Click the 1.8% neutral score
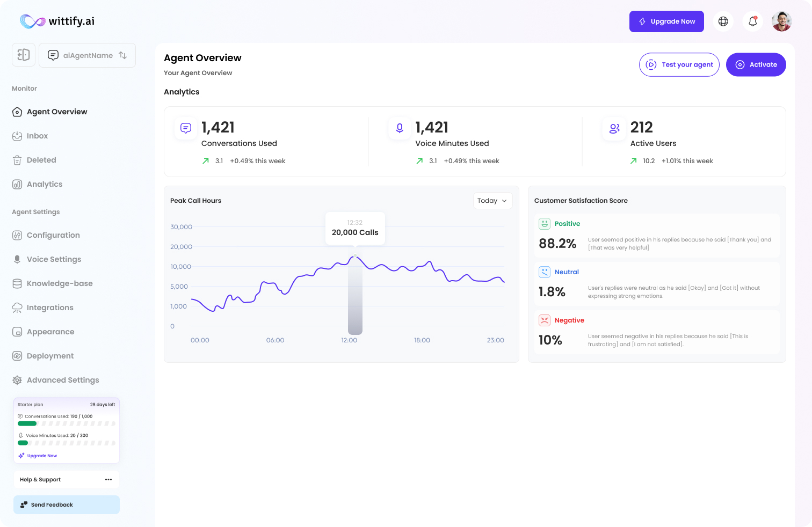812x527 pixels. tap(552, 292)
